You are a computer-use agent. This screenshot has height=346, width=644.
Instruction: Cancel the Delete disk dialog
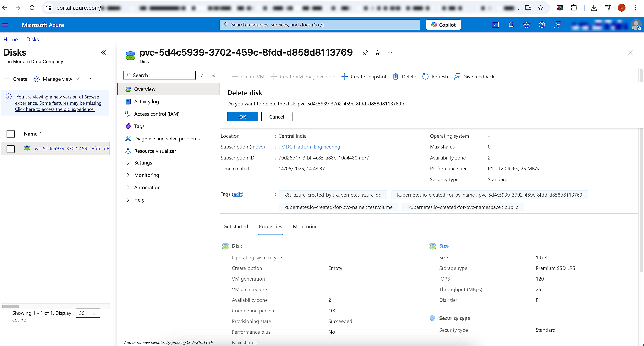coord(276,117)
